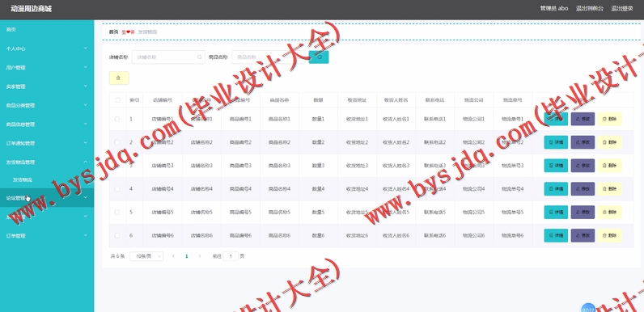This screenshot has width=644, height=312.
Task: Focus the 商品名称 search input
Action: tap(269, 57)
